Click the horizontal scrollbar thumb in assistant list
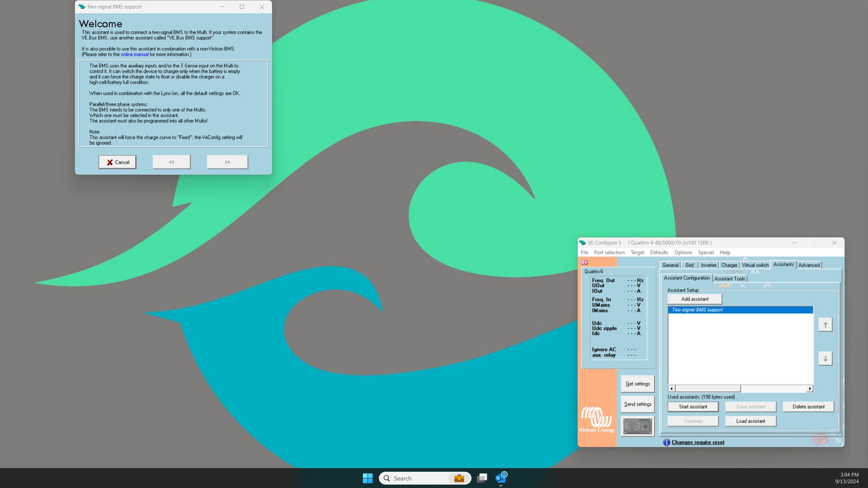 click(708, 389)
